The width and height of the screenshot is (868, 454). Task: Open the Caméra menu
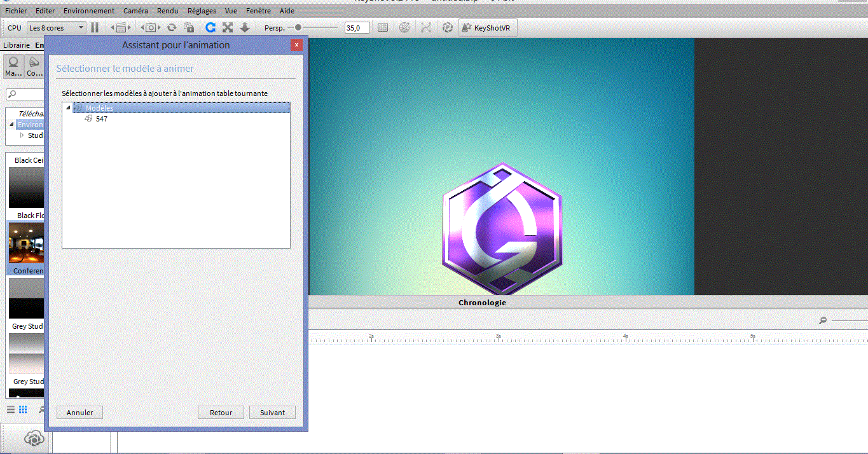[x=135, y=11]
